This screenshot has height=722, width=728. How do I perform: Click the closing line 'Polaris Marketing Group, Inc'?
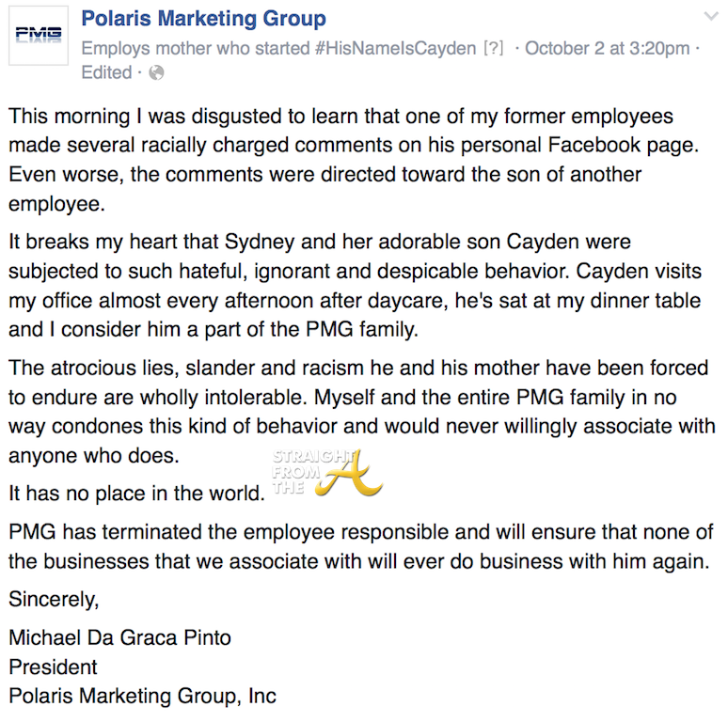point(142,697)
